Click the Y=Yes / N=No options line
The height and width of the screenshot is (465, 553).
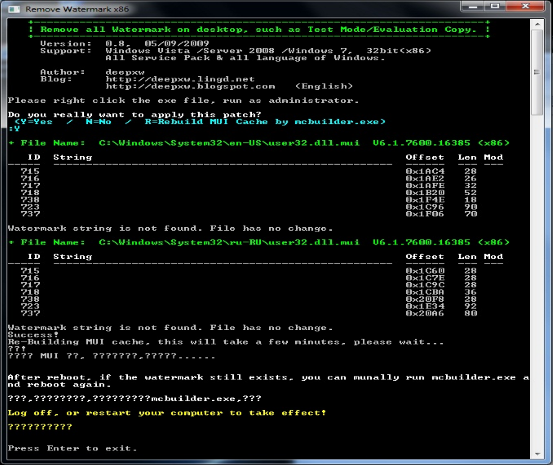pyautogui.click(x=200, y=122)
